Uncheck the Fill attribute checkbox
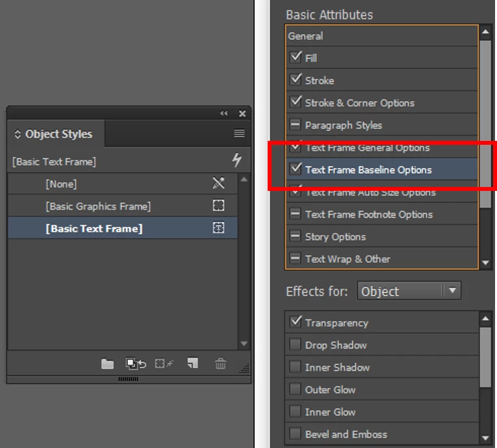The width and height of the screenshot is (497, 448). coord(296,57)
